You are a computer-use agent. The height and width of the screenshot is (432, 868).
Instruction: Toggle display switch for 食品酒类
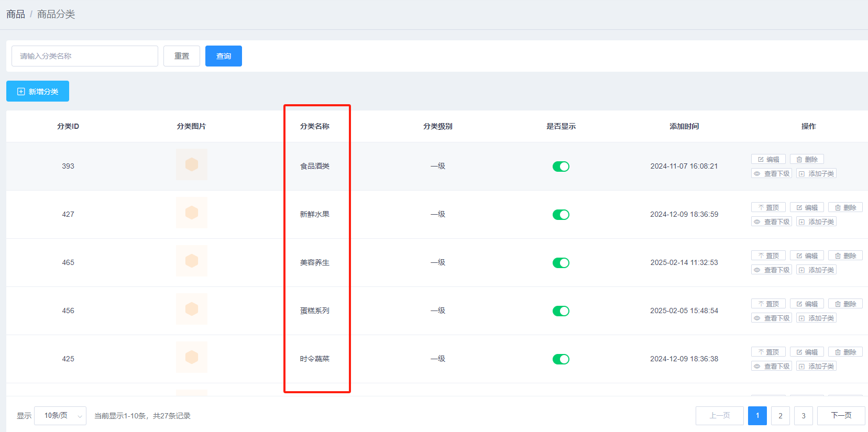[561, 167]
